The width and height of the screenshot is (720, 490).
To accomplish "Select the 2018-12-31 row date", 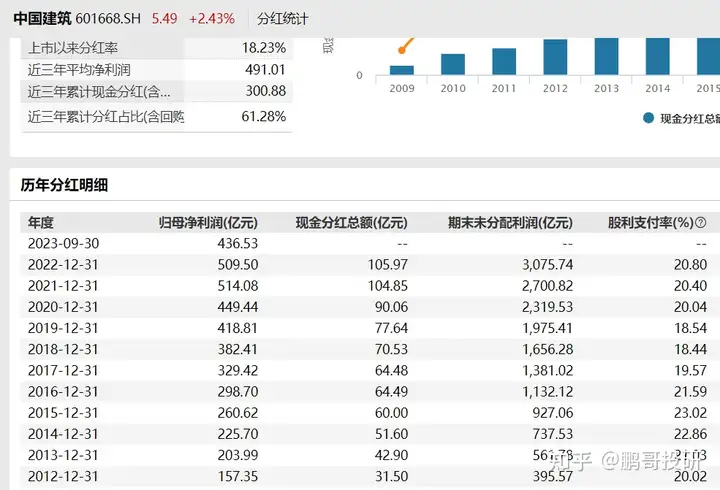I will pyautogui.click(x=63, y=349).
